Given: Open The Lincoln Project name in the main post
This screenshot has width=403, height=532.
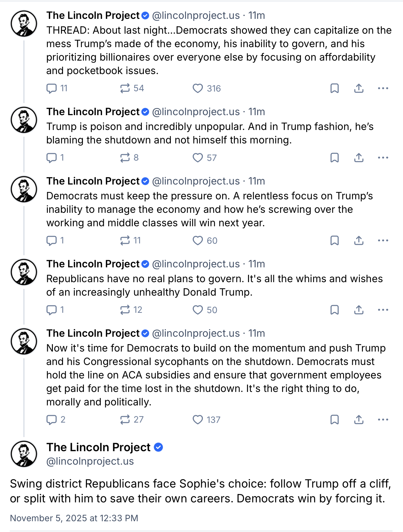Looking at the screenshot, I should click(x=98, y=447).
